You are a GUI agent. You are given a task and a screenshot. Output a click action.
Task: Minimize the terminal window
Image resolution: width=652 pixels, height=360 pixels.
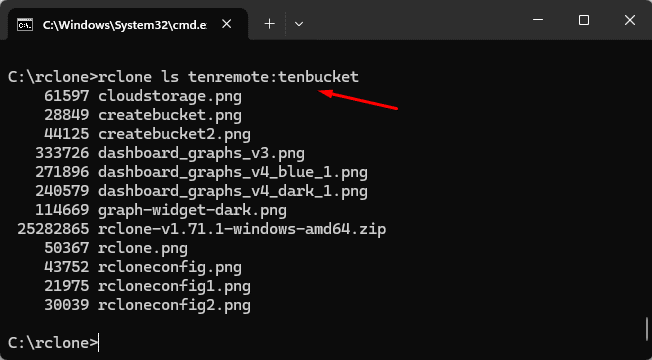[538, 20]
